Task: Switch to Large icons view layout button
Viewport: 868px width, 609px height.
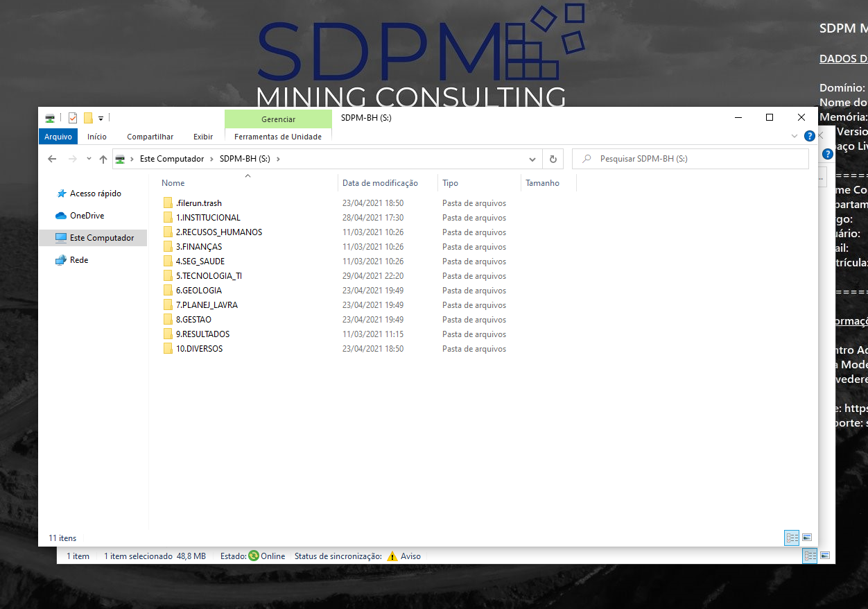Action: tap(807, 538)
